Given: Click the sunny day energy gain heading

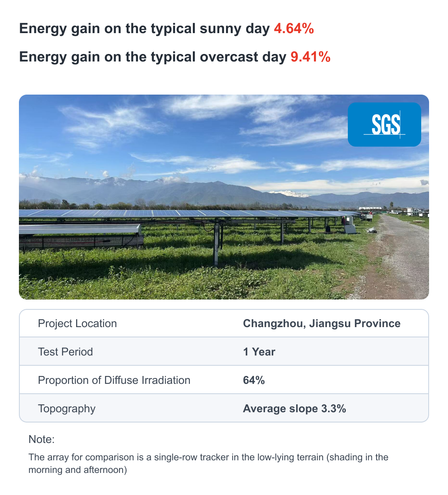Looking at the screenshot, I should pyautogui.click(x=166, y=29).
